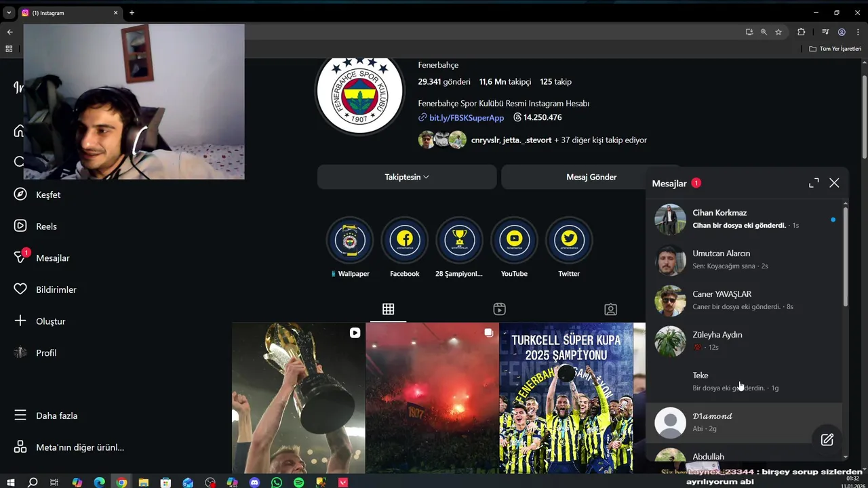Open the Windows Start menu
This screenshot has width=868, height=488.
11,483
